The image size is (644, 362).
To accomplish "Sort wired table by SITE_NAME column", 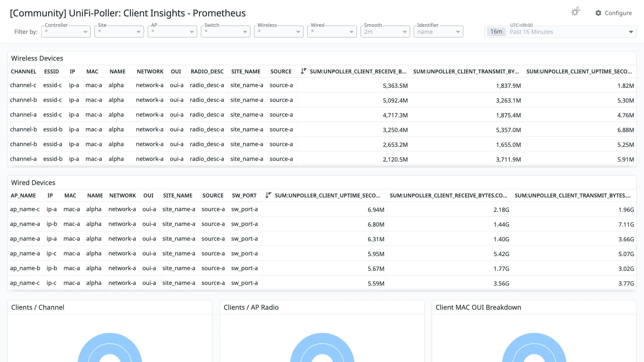I will (178, 195).
